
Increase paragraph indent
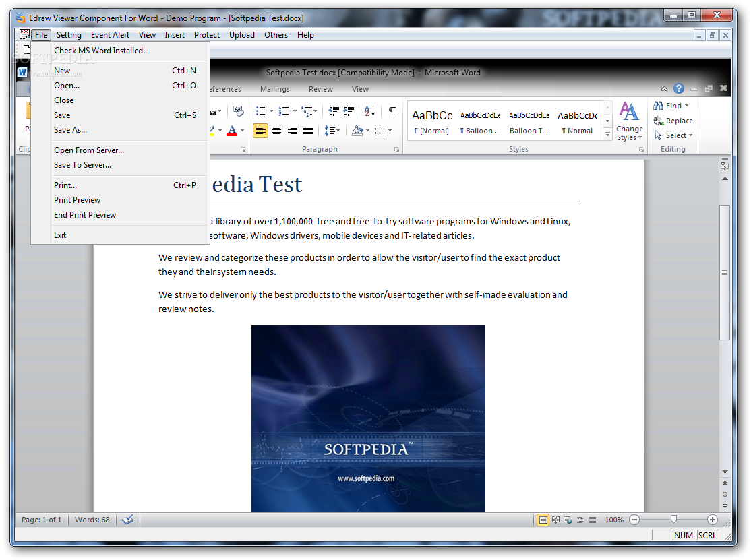(x=349, y=111)
